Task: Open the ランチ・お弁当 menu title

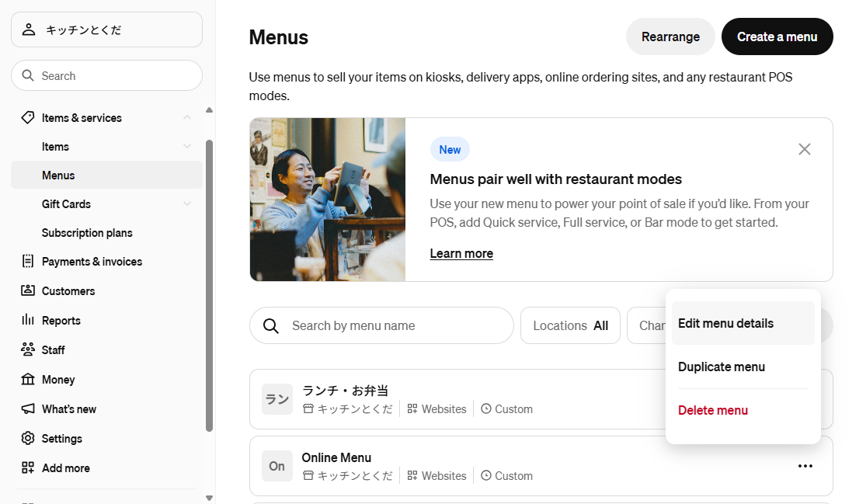Action: tap(345, 391)
